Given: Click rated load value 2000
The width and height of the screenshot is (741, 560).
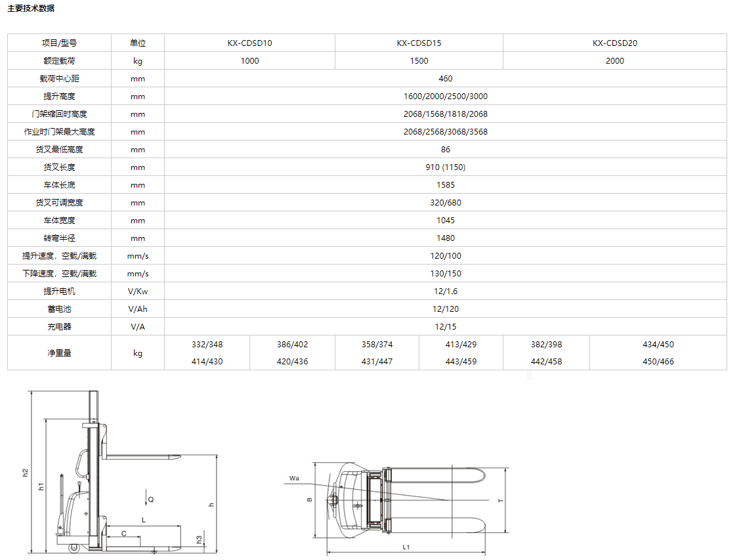Looking at the screenshot, I should 614,61.
